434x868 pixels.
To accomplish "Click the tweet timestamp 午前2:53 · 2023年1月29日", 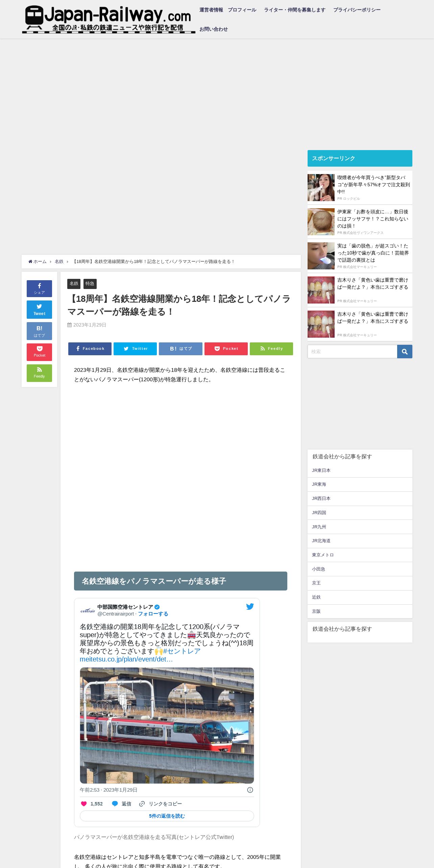I will (x=108, y=790).
